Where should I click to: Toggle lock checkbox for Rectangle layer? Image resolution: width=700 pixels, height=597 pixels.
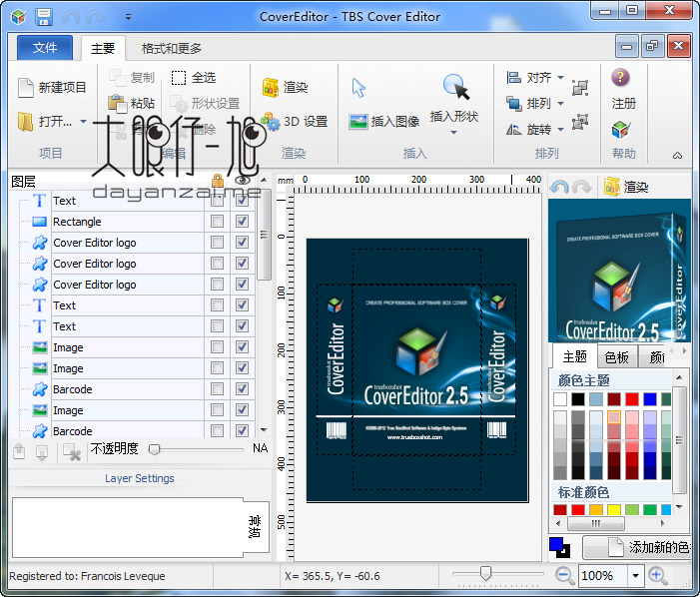point(218,222)
